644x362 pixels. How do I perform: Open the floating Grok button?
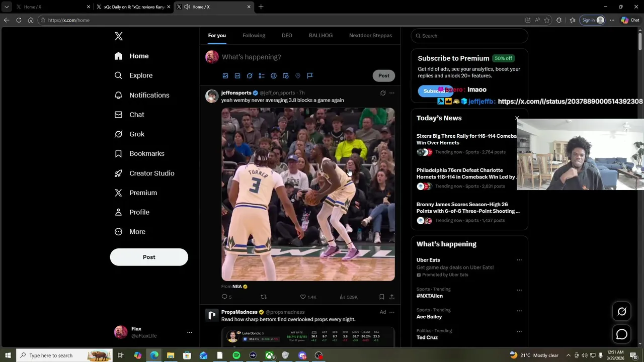click(622, 312)
